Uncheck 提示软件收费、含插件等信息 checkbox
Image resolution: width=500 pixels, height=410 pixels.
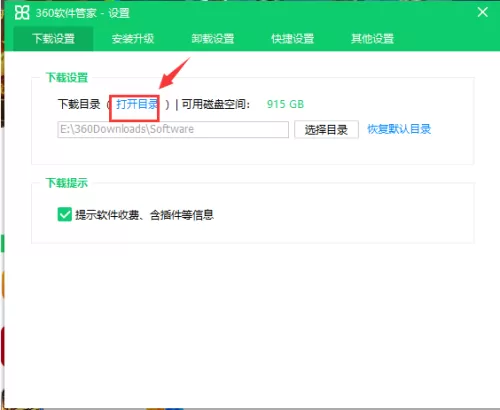[65, 214]
